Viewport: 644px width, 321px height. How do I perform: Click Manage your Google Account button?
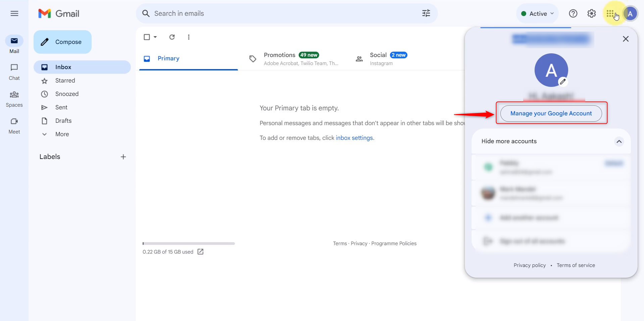(551, 113)
